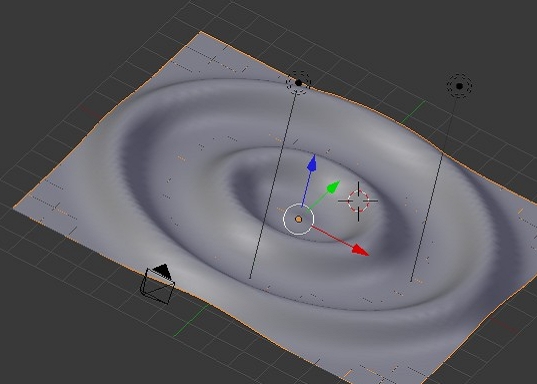Screen dimensions: 537x384
Task: Select the camera object near the mesh edge
Action: coord(158,284)
